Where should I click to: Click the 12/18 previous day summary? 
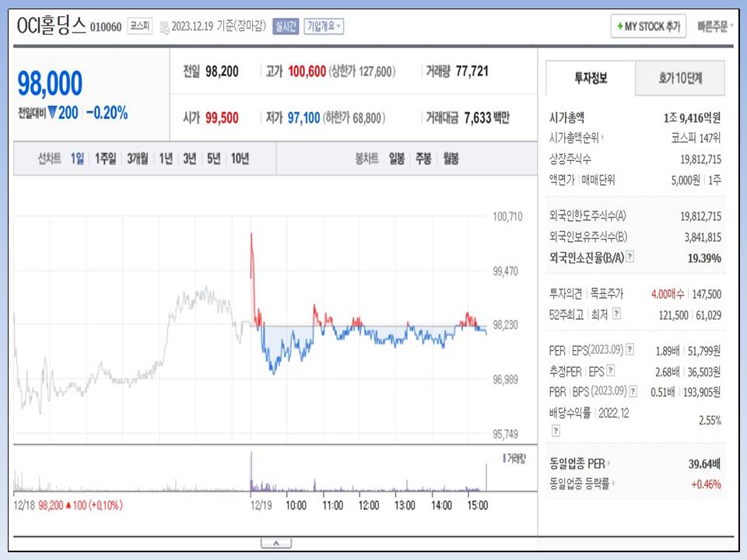click(x=68, y=506)
